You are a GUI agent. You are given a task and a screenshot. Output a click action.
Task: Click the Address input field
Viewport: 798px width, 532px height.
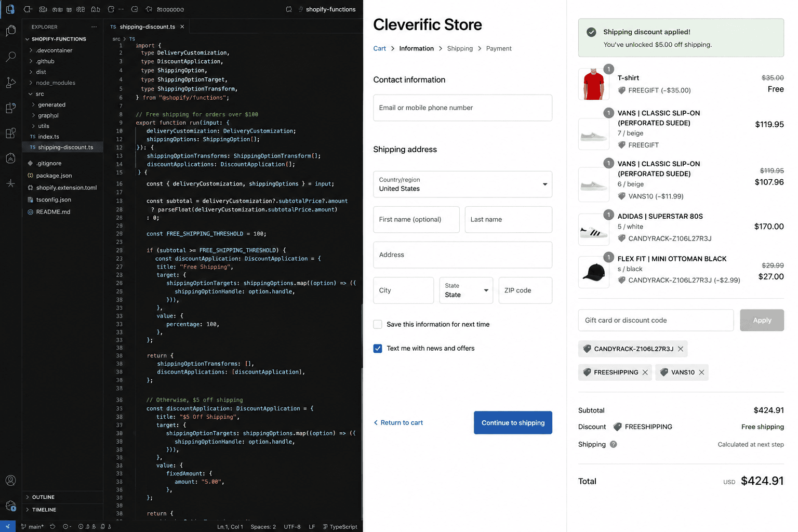tap(462, 255)
